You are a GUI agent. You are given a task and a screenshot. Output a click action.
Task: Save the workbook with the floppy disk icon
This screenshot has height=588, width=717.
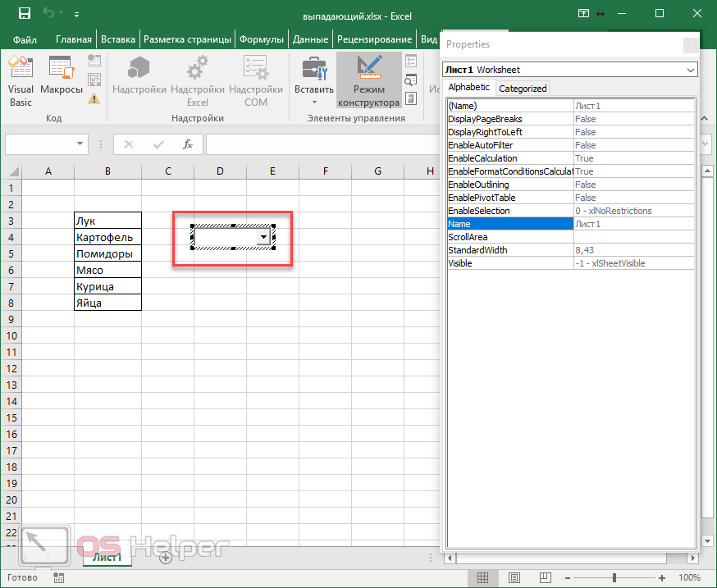[24, 14]
